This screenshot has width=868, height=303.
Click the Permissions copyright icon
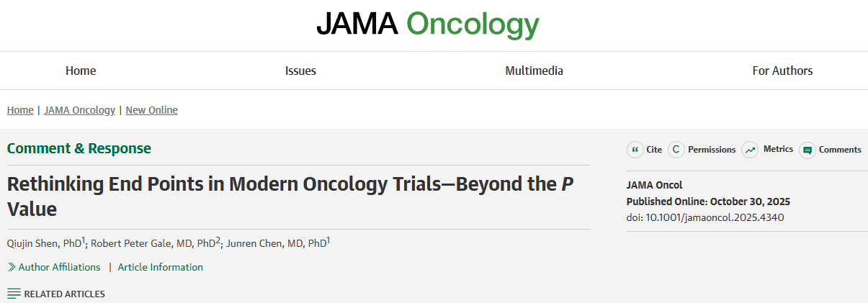(676, 150)
